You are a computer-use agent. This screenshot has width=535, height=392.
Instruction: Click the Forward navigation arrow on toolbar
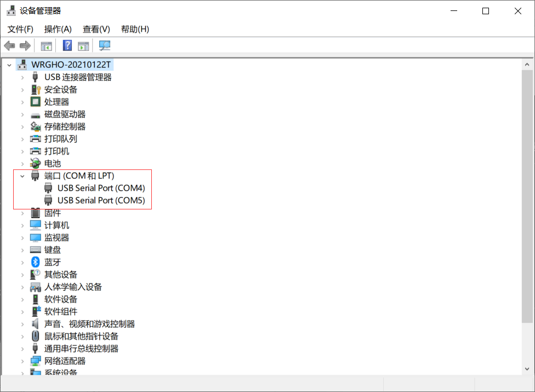coord(25,46)
